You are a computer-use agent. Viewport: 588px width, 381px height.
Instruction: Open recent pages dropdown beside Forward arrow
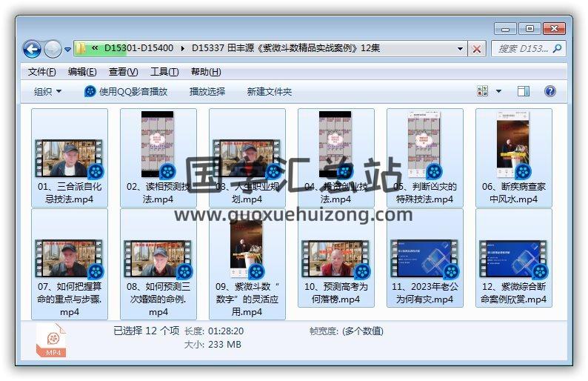click(x=68, y=49)
